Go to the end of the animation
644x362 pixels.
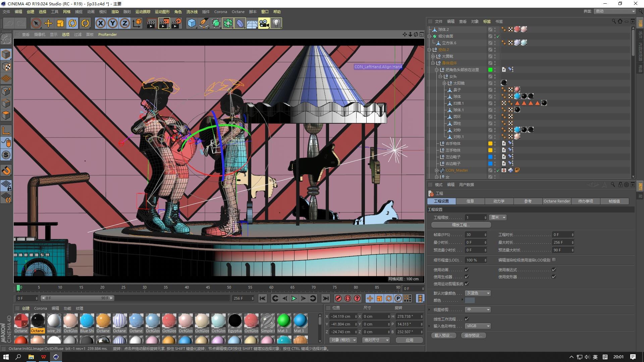coord(325,298)
